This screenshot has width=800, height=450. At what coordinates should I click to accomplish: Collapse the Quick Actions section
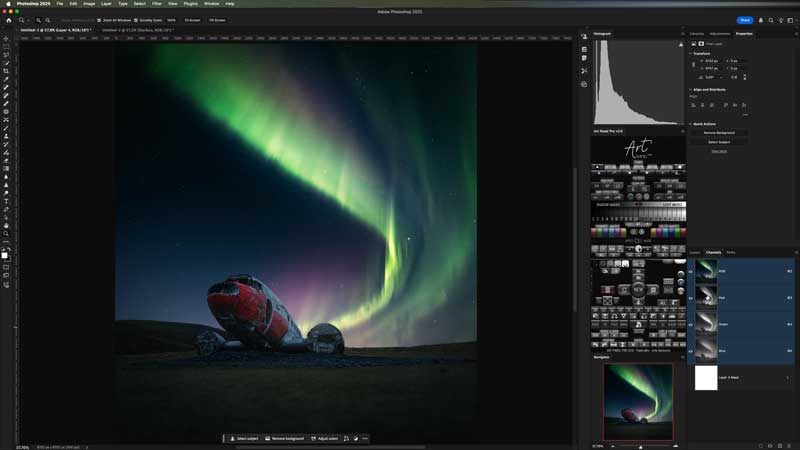(690, 124)
